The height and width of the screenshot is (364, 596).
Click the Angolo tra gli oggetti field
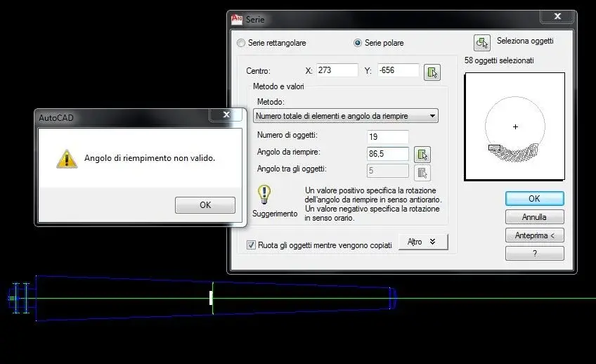tap(388, 171)
